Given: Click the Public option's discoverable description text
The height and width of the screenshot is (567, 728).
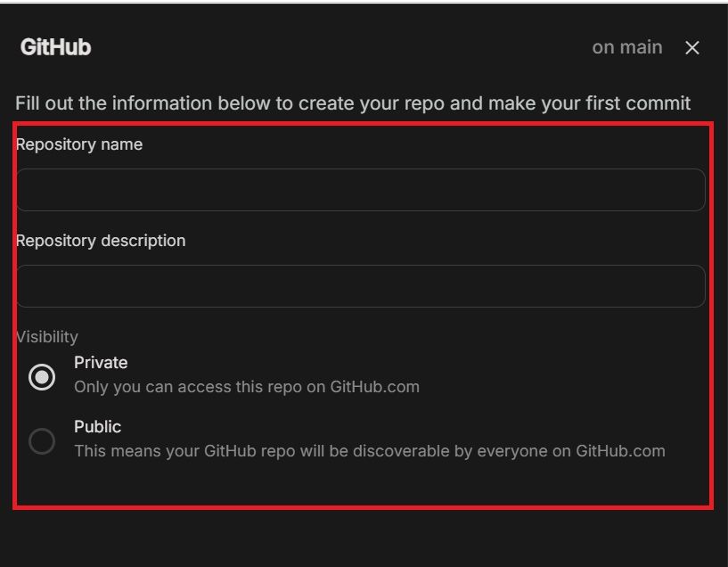Looking at the screenshot, I should pyautogui.click(x=369, y=451).
